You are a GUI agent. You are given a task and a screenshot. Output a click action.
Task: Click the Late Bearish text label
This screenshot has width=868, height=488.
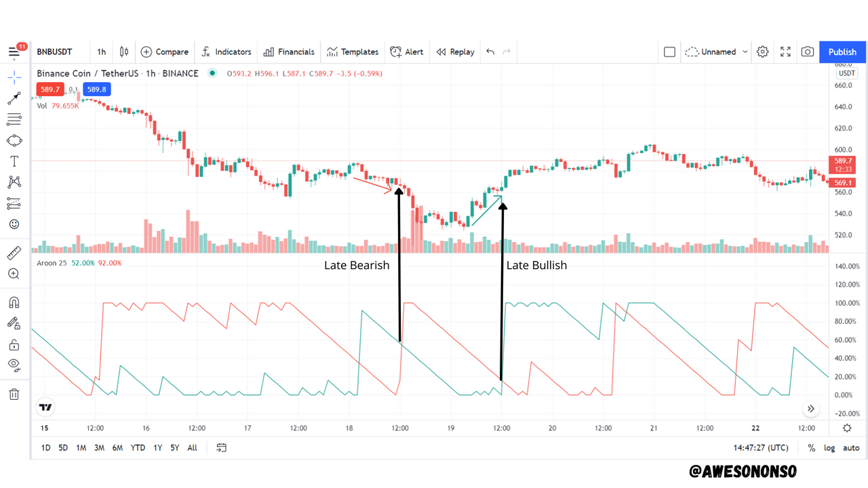pyautogui.click(x=357, y=265)
